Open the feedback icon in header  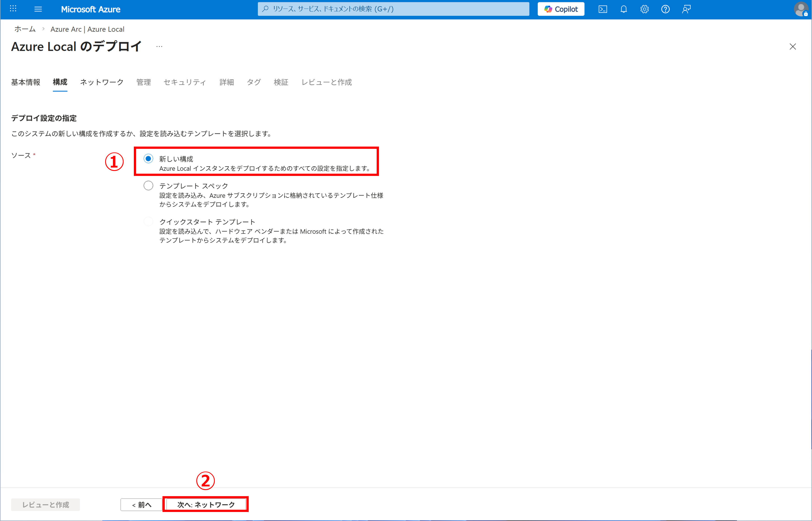(686, 9)
